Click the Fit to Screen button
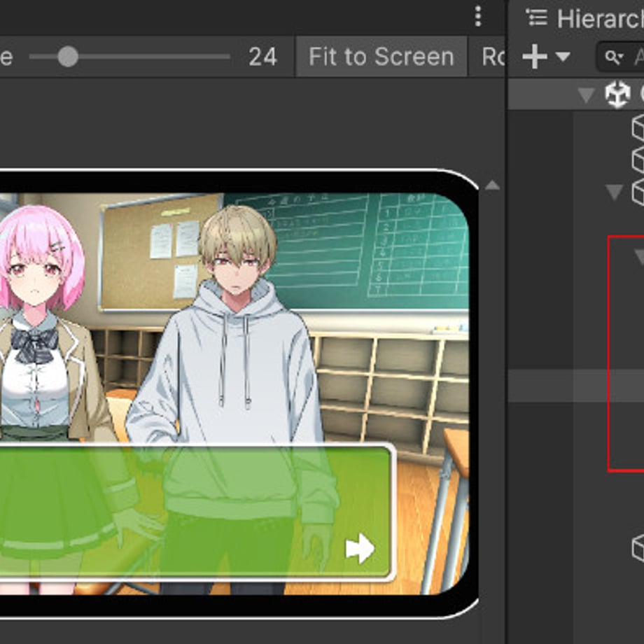Screen dimensions: 644x644 (x=381, y=57)
